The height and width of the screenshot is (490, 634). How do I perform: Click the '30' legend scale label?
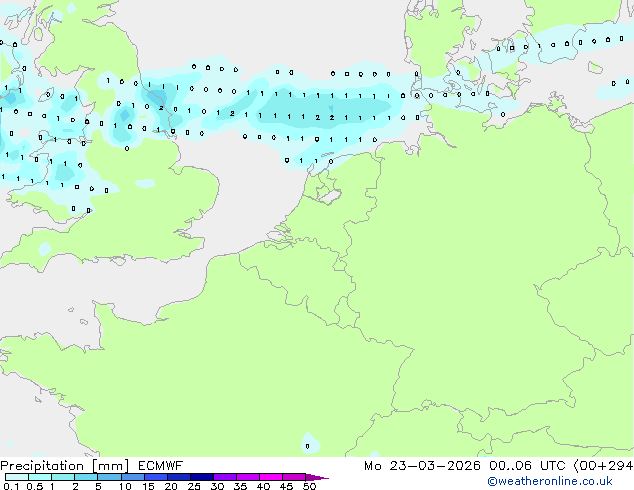tap(217, 486)
